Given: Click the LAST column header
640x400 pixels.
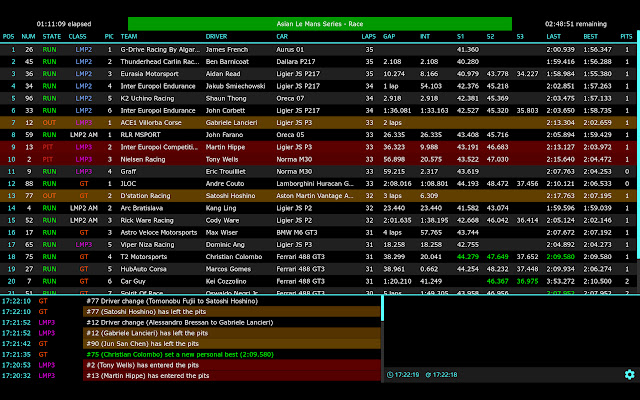Looking at the screenshot, I should click(x=553, y=36).
